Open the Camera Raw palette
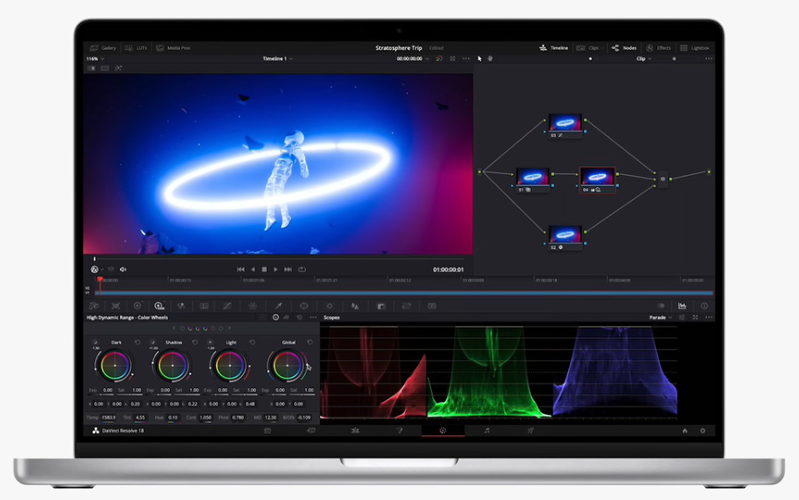 point(94,306)
